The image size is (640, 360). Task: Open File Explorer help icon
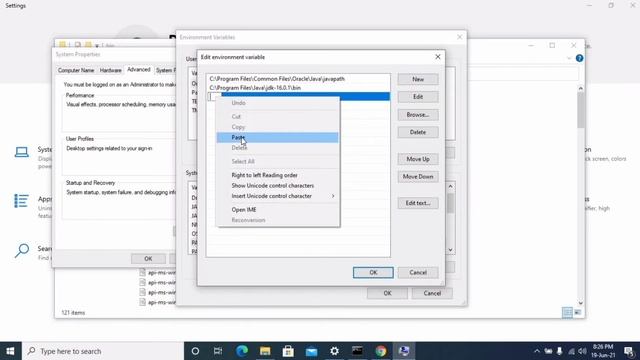[x=579, y=58]
